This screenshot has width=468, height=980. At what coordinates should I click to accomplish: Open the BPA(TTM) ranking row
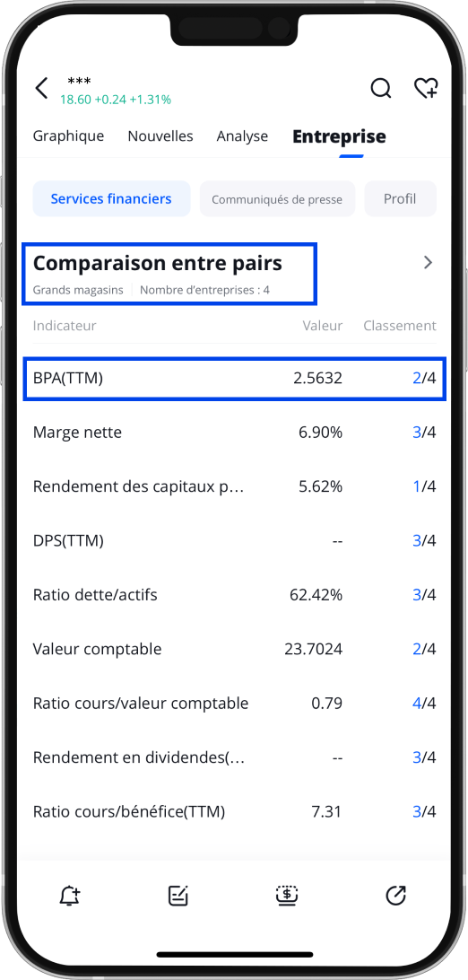[x=235, y=378]
